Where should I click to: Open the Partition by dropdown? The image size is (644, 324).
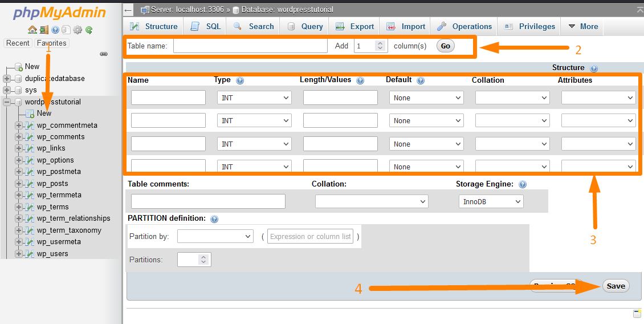click(x=215, y=236)
